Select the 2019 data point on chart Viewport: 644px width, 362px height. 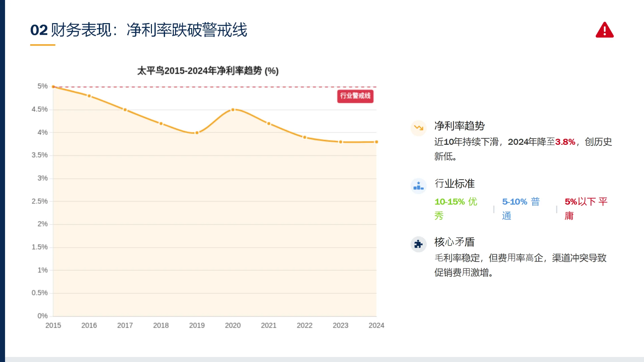(197, 133)
